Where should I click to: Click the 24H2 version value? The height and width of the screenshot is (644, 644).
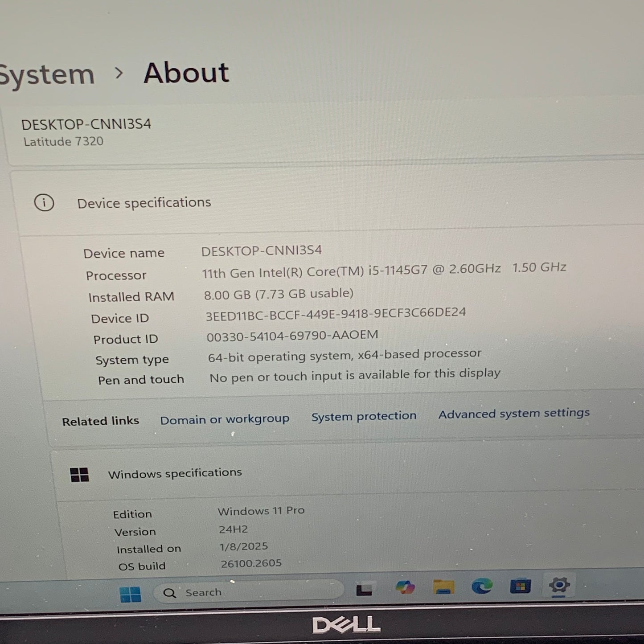coord(233,529)
